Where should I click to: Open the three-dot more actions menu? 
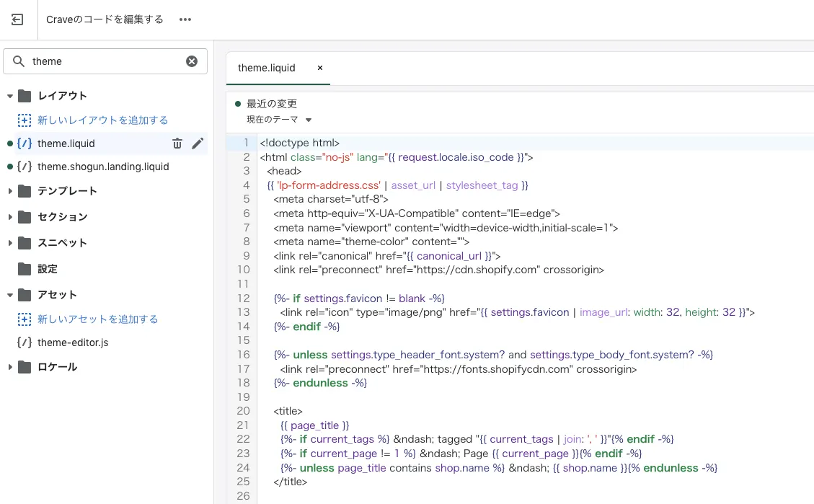(x=185, y=19)
